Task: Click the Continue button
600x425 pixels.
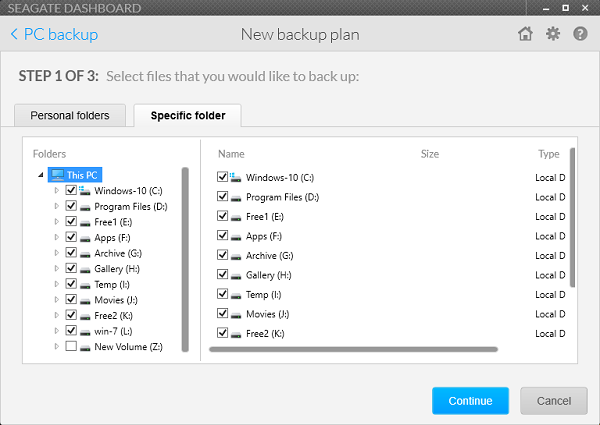Action: click(470, 401)
